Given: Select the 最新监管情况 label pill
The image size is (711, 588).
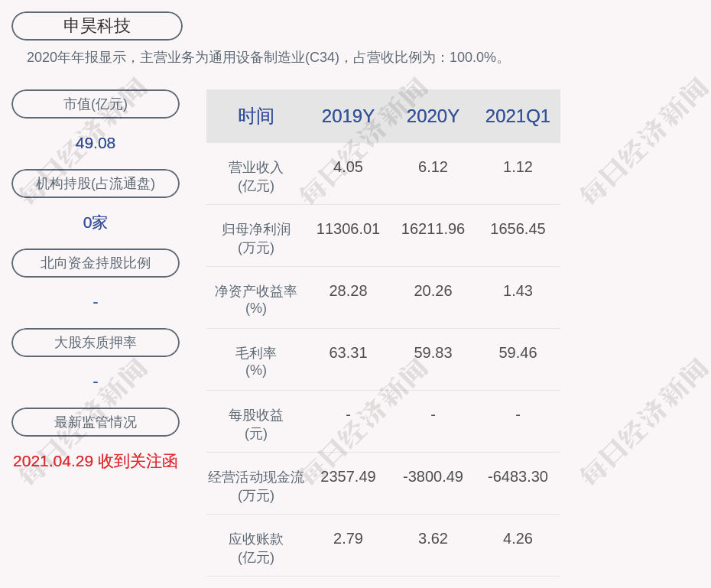Looking at the screenshot, I should pyautogui.click(x=96, y=422).
